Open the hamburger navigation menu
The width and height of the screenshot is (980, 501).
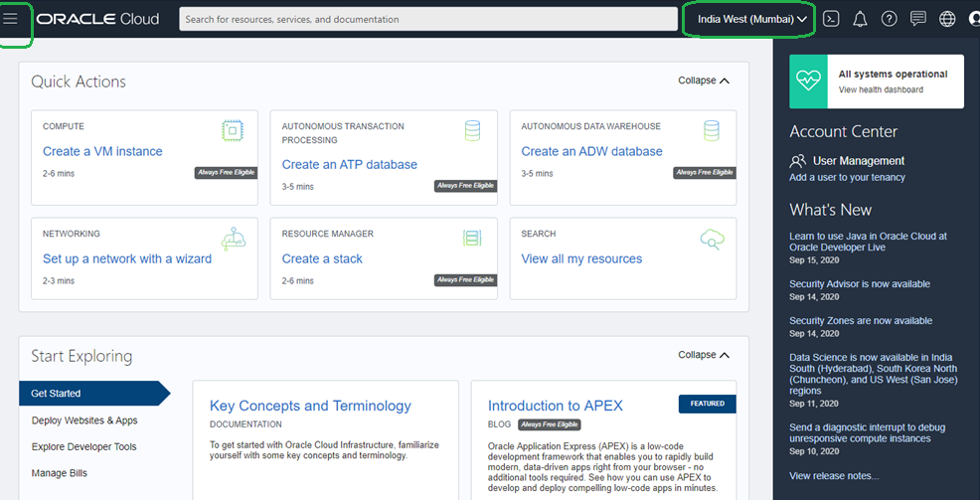[11, 19]
